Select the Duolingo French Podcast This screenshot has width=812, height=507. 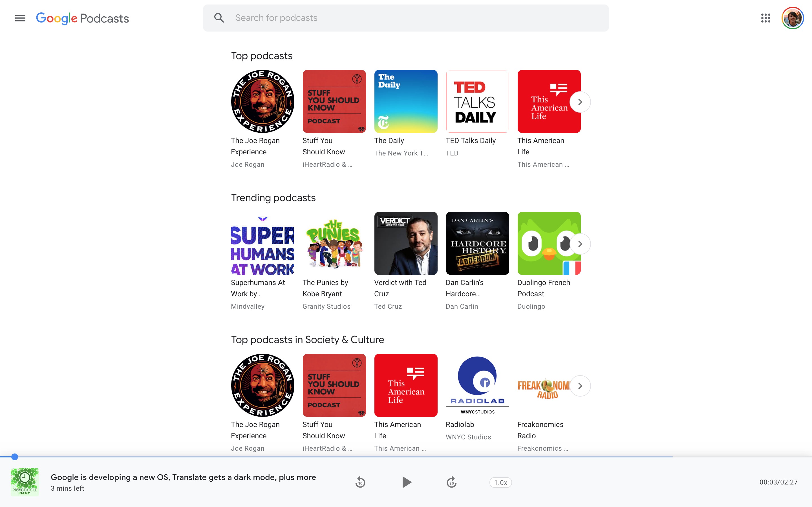point(549,243)
